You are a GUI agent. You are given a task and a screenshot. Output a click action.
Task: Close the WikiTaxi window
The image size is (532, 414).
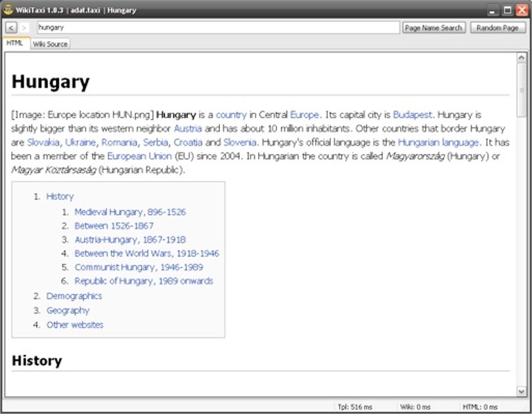tap(522, 10)
